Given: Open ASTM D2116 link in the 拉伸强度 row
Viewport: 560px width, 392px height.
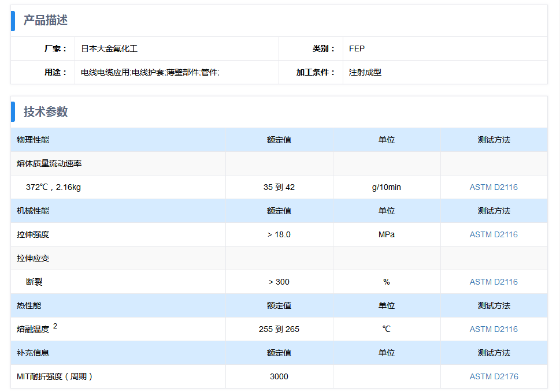Looking at the screenshot, I should click(x=494, y=234).
